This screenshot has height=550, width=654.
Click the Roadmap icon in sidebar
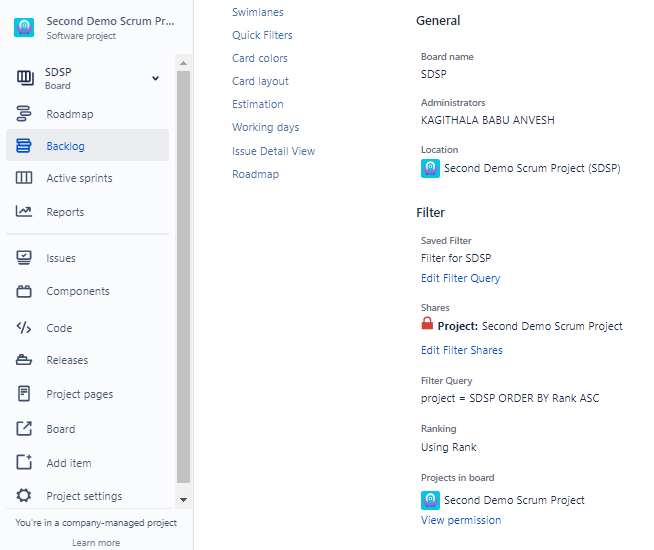(x=24, y=114)
